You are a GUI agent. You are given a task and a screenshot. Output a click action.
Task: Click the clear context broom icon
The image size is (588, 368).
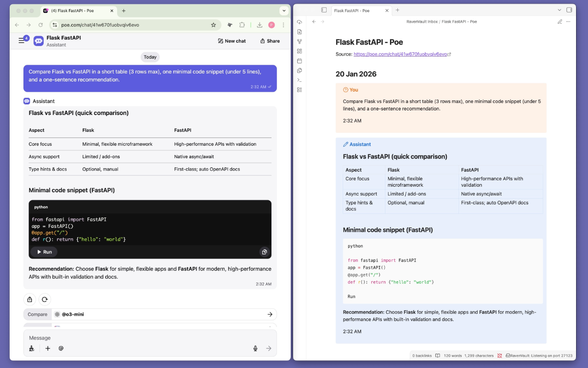[32, 349]
